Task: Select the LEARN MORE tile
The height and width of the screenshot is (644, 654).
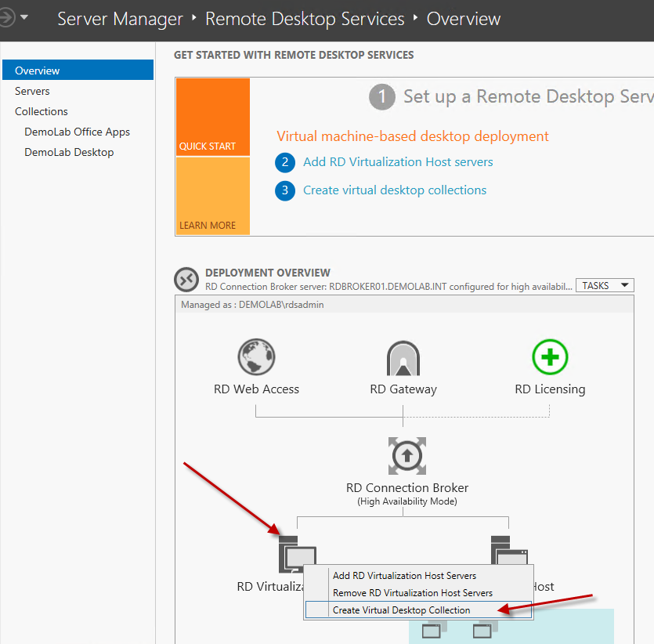Action: pos(212,196)
